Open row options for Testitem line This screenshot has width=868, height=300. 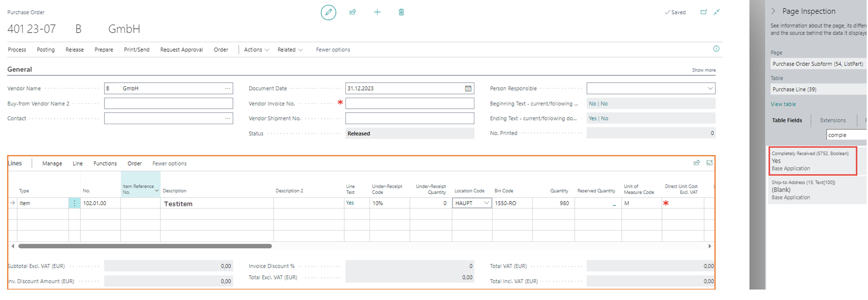pyautogui.click(x=74, y=203)
